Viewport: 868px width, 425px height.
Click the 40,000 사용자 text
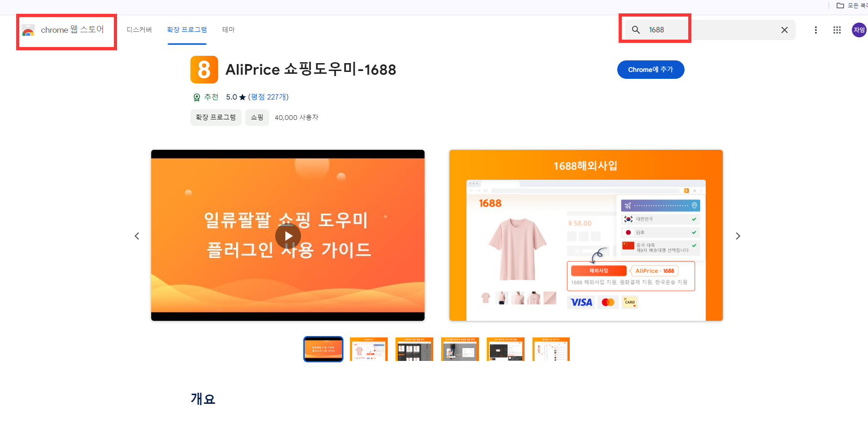pyautogui.click(x=296, y=118)
